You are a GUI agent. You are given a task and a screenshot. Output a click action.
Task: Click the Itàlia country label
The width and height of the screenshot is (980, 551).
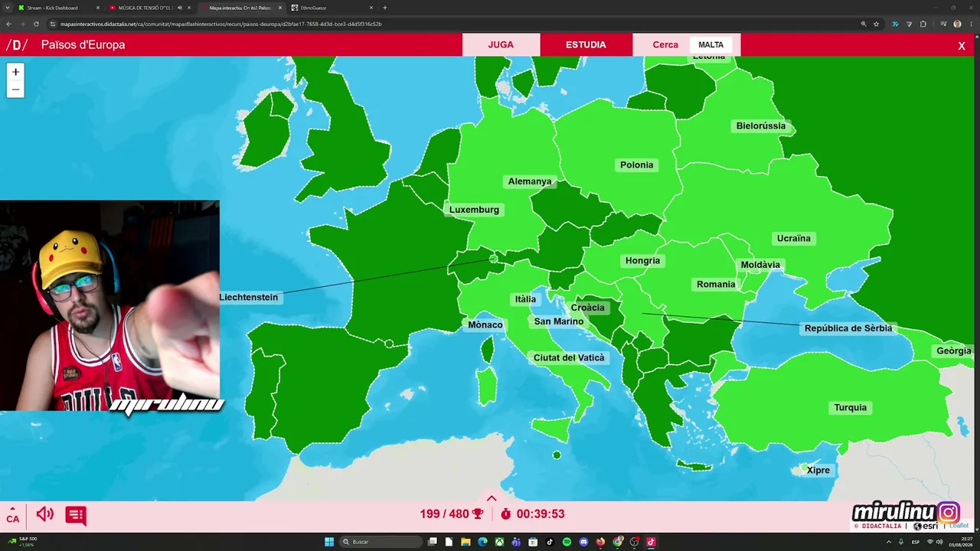pos(525,299)
